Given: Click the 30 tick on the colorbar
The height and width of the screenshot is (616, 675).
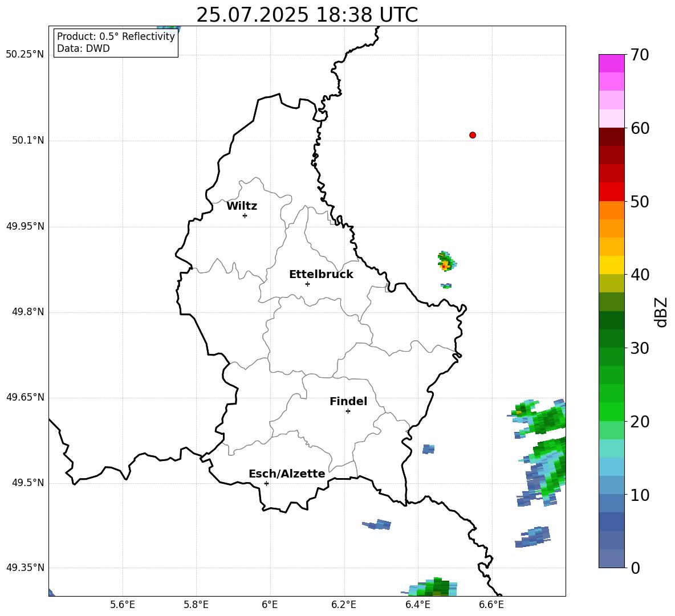Looking at the screenshot, I should (x=639, y=348).
